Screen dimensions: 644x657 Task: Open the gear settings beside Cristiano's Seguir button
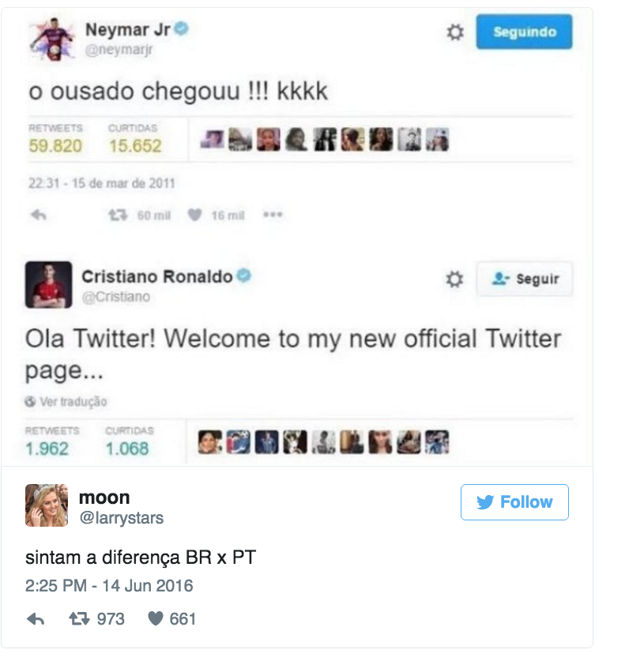pos(454,279)
